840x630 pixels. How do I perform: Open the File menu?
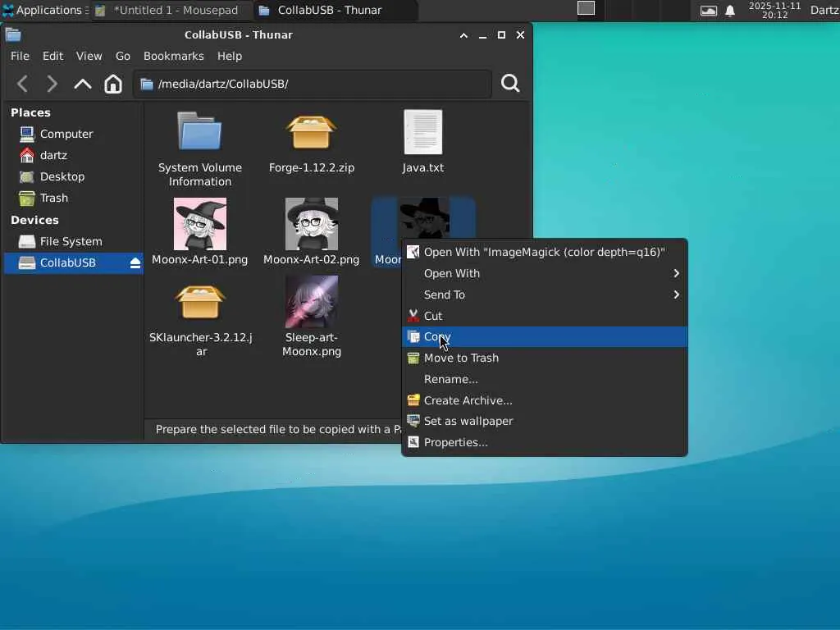click(20, 57)
